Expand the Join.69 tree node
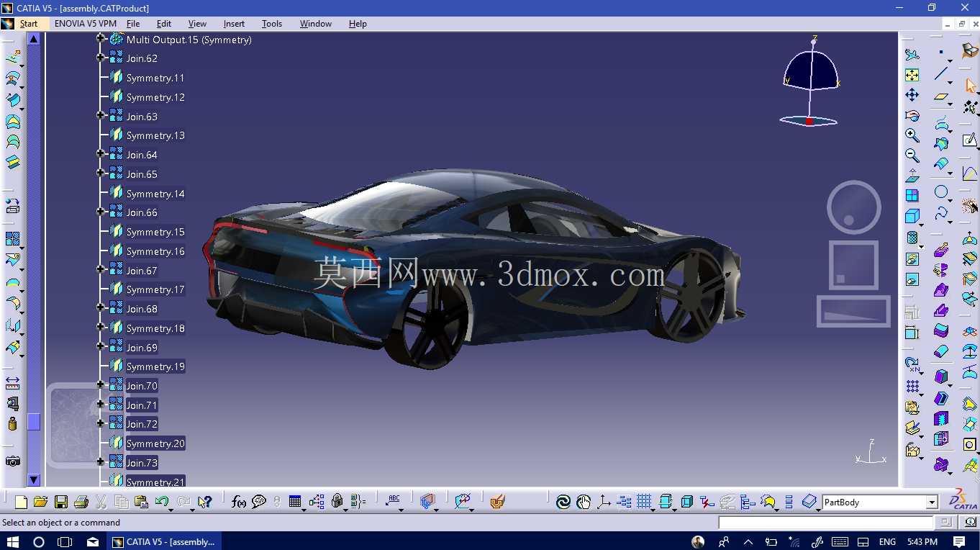 point(101,346)
